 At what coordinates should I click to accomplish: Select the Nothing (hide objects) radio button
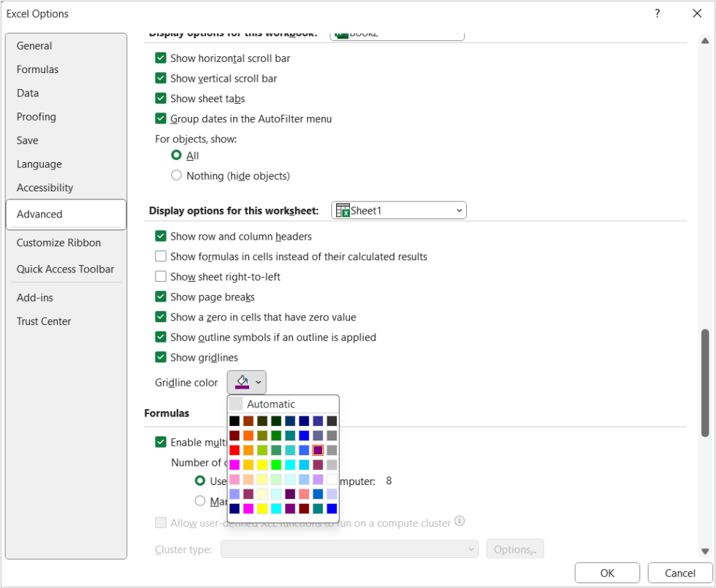(x=176, y=175)
